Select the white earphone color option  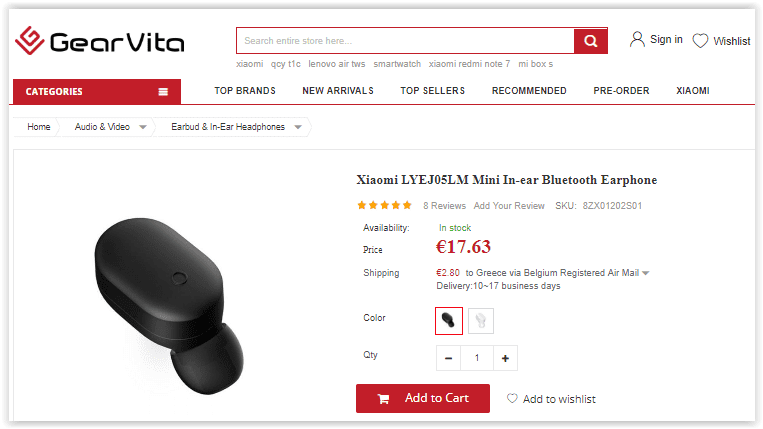(x=481, y=321)
